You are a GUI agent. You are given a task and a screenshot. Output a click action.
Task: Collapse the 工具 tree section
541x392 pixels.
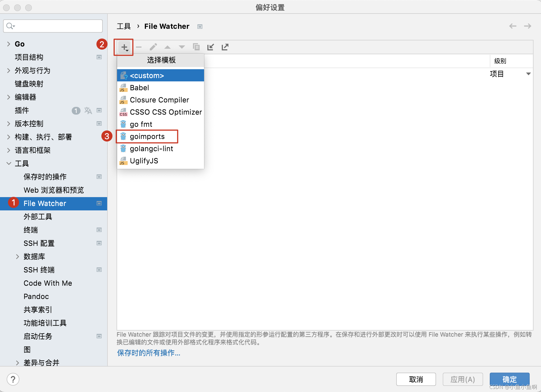click(9, 164)
